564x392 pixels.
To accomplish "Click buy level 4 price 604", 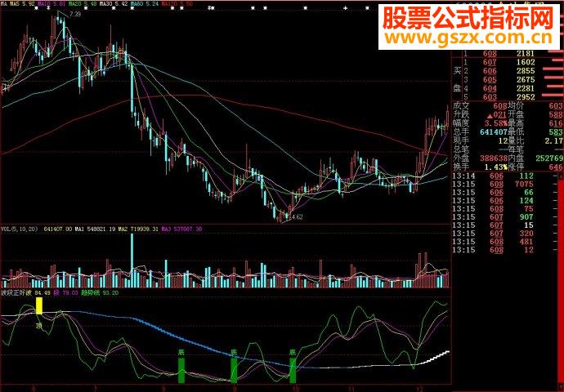I will pos(490,88).
